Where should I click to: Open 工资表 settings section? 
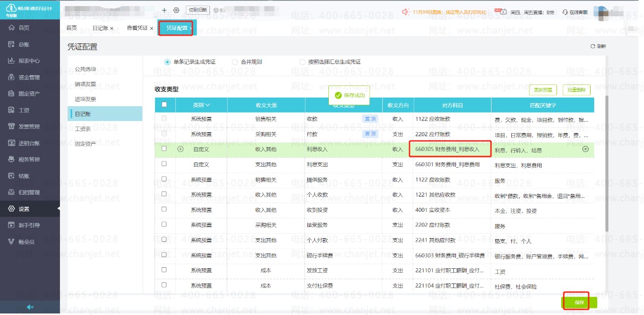pyautogui.click(x=83, y=129)
